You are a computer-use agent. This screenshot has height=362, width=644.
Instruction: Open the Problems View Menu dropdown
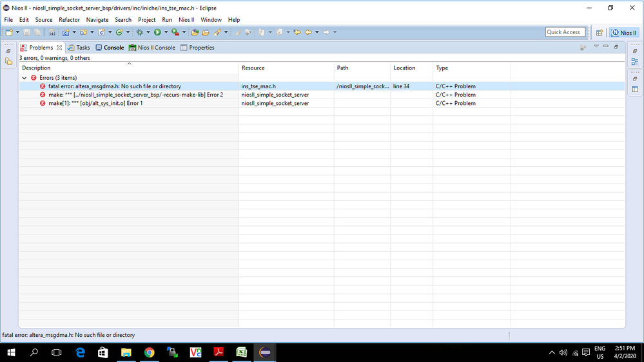point(596,46)
